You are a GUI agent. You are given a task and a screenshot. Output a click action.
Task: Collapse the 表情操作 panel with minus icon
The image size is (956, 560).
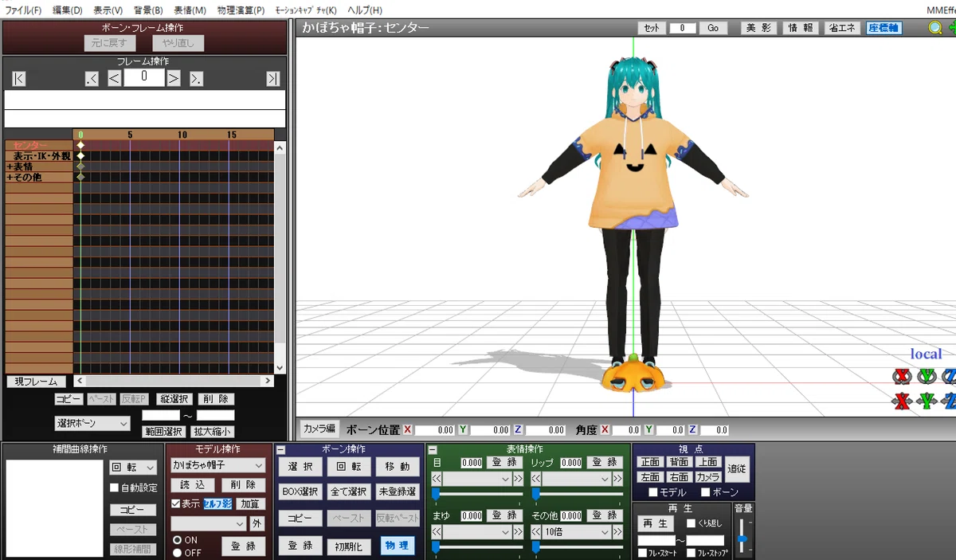click(x=432, y=450)
